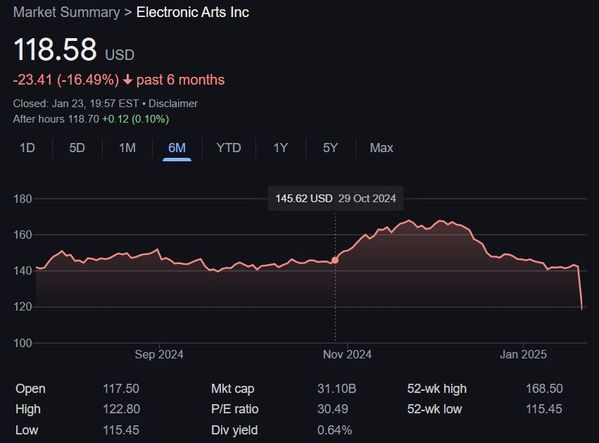Click the P/E ratio value 30.49
The height and width of the screenshot is (443, 599).
coord(332,409)
